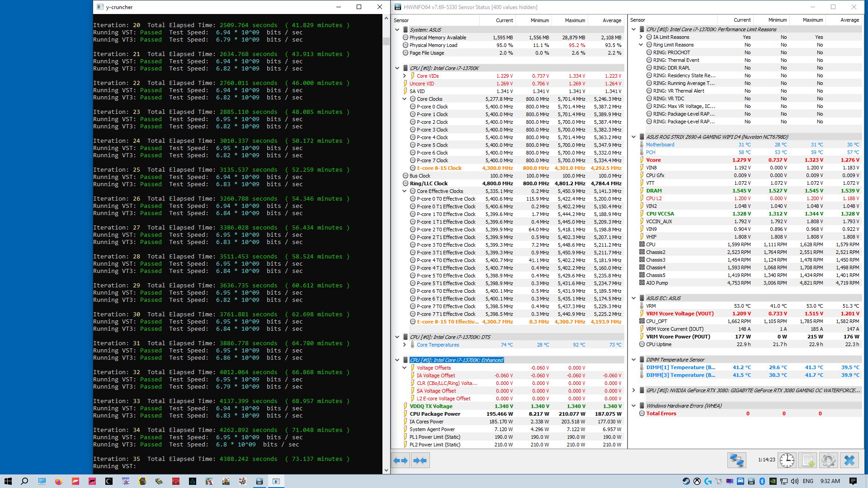Open the remote network monitoring icon
Image resolution: width=868 pixels, height=488 pixels.
click(736, 460)
